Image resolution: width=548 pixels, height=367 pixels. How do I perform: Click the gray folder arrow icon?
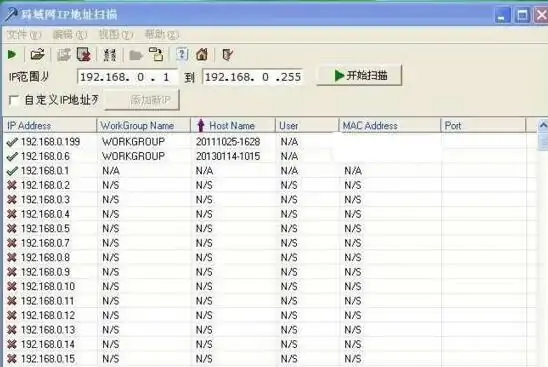136,55
